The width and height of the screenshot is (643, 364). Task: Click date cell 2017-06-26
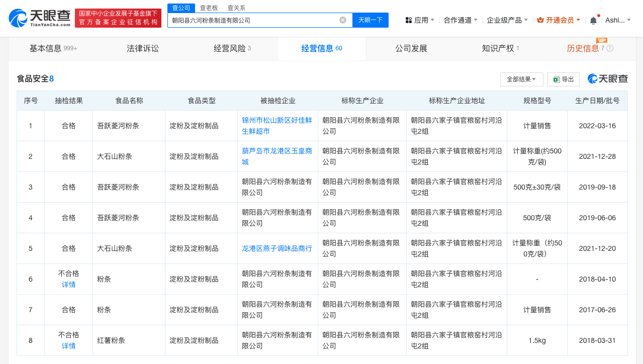coord(597,310)
